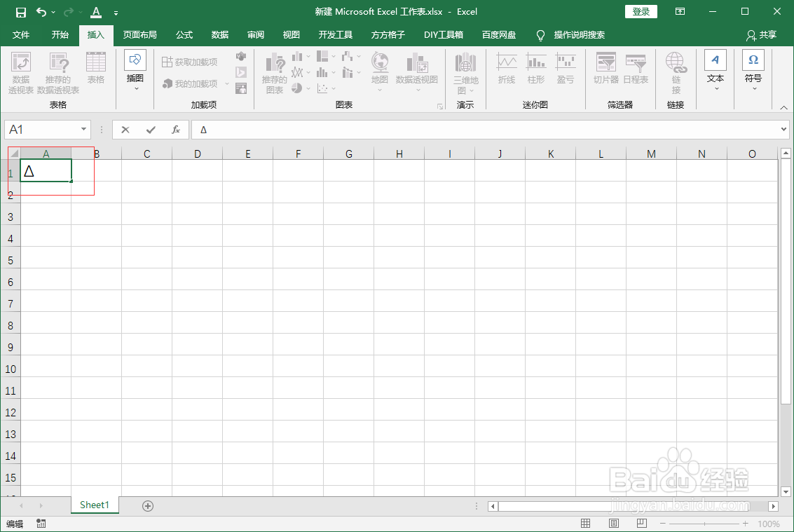Click the zoom out minus button

pyautogui.click(x=662, y=524)
